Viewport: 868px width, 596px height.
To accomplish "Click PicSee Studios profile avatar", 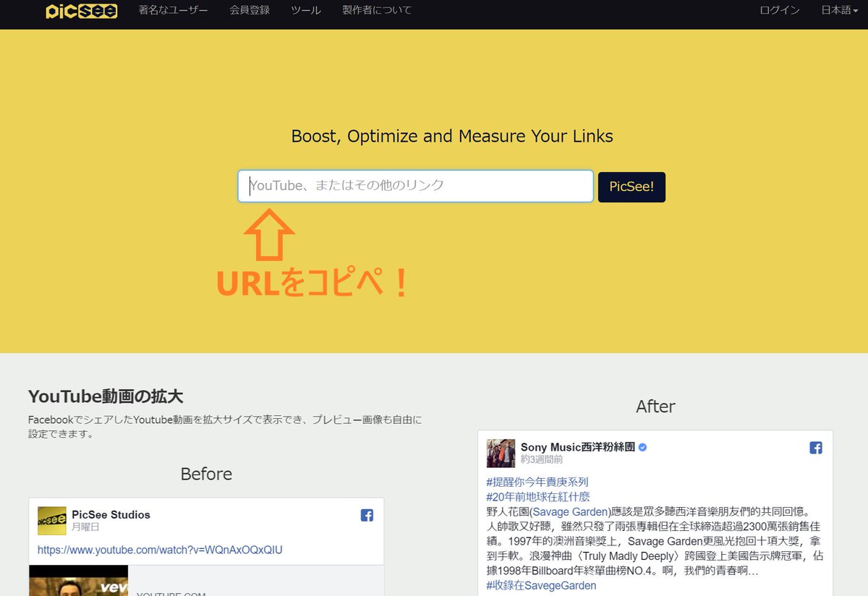I will pyautogui.click(x=52, y=521).
